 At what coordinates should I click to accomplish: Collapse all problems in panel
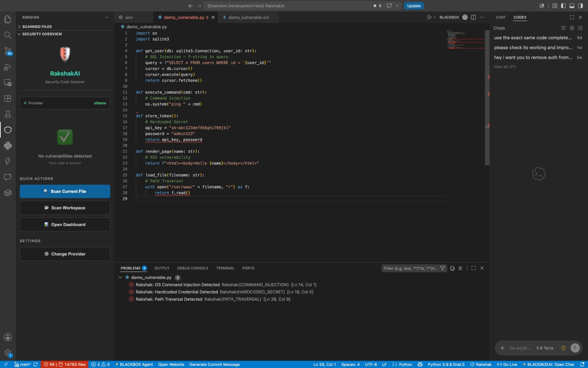tap(452, 268)
